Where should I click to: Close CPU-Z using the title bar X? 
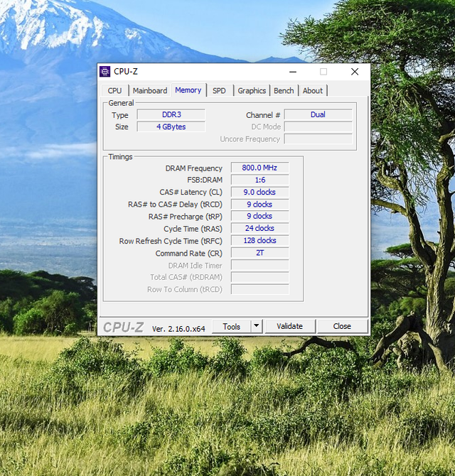[354, 71]
